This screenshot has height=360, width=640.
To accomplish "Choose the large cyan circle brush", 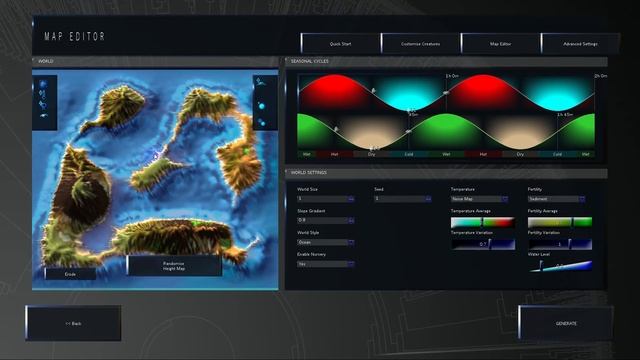I will pyautogui.click(x=261, y=106).
